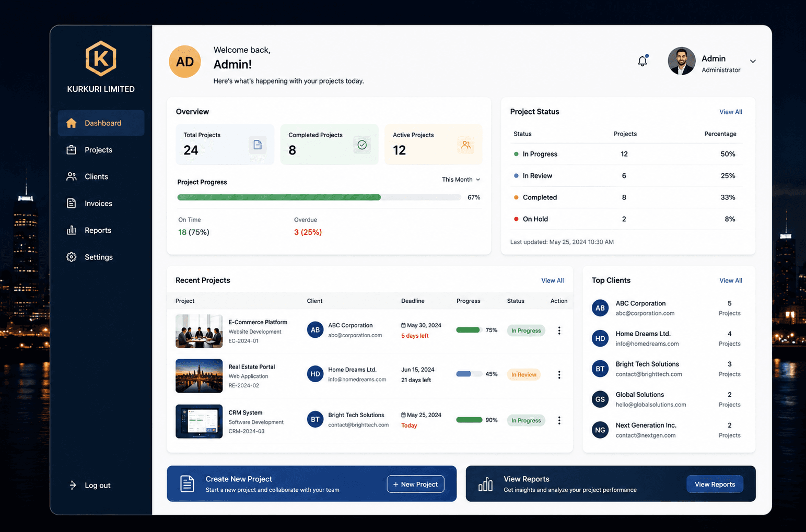The image size is (806, 532).
Task: Open Reports in sidebar menu
Action: click(x=101, y=230)
